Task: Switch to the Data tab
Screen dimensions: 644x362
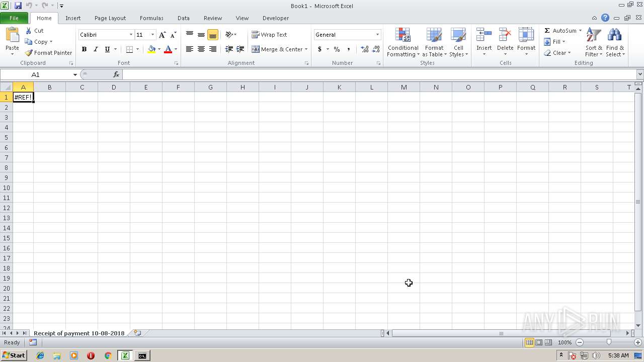Action: (184, 18)
